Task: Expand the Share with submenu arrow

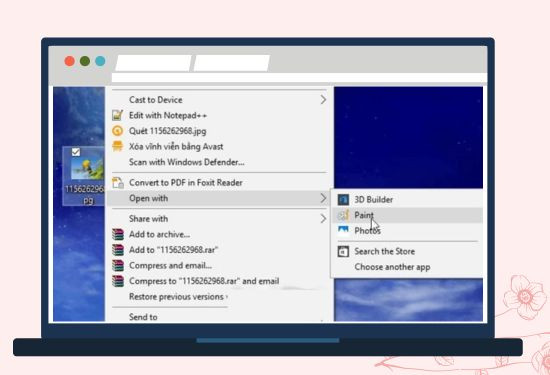Action: 323,219
